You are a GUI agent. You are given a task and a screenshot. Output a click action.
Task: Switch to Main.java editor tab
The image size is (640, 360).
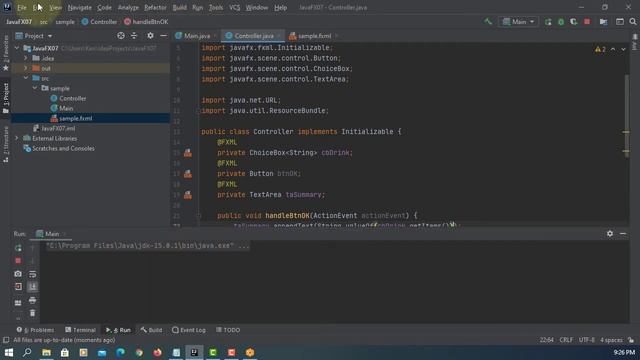[x=196, y=36]
